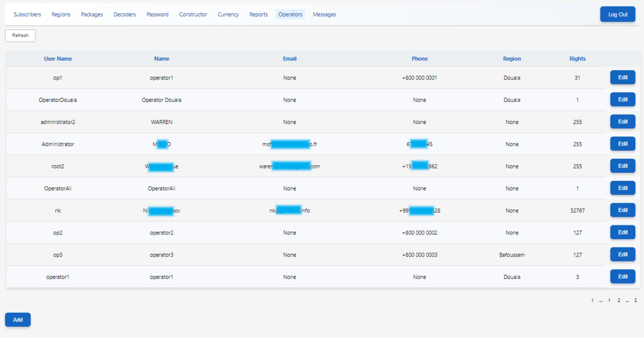Image resolution: width=644 pixels, height=338 pixels.
Task: Edit the root2 operator entry
Action: point(623,166)
